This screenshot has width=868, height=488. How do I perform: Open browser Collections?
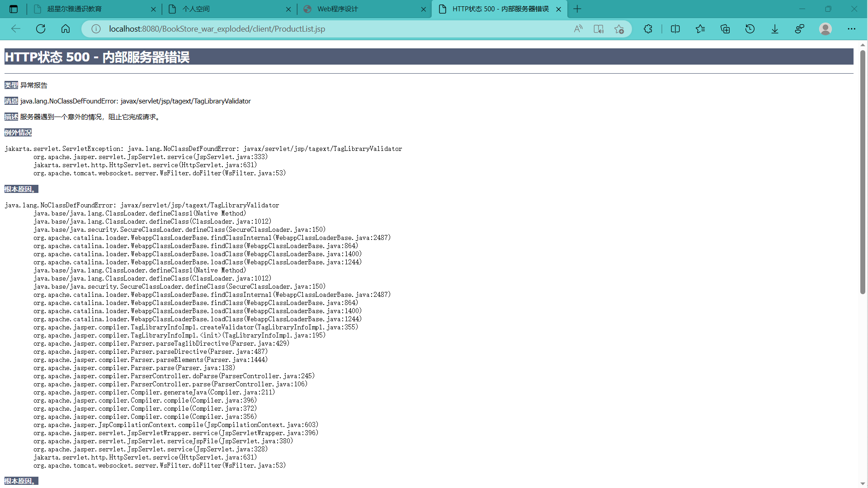725,29
